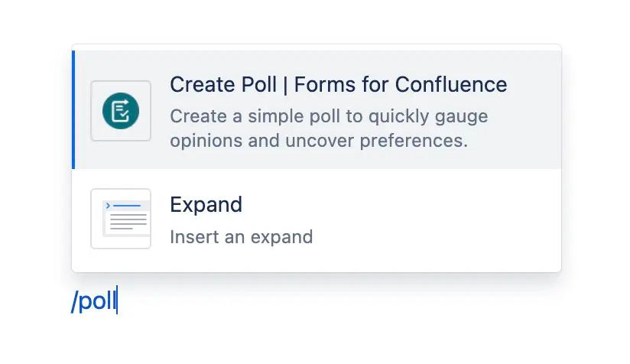Click the text cursor after '/poll'
The image size is (630, 364).
pos(117,301)
